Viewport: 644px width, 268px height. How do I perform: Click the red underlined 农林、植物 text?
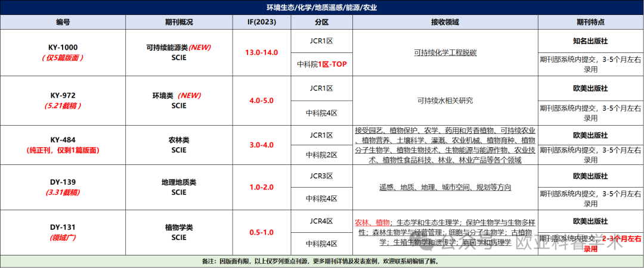[372, 222]
